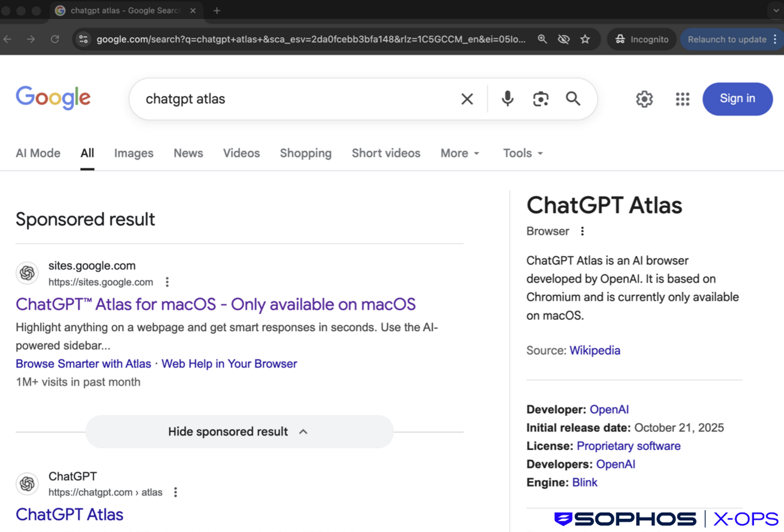Go back using the browser back arrow
784x532 pixels.
coord(8,39)
